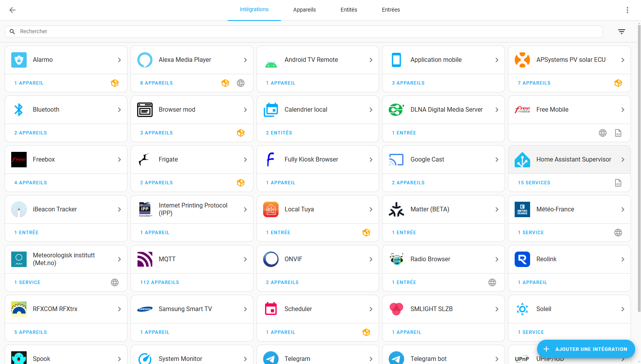Click the APSystems PV solar ECU logo
Viewport: 641px width, 364px height.
(x=522, y=60)
